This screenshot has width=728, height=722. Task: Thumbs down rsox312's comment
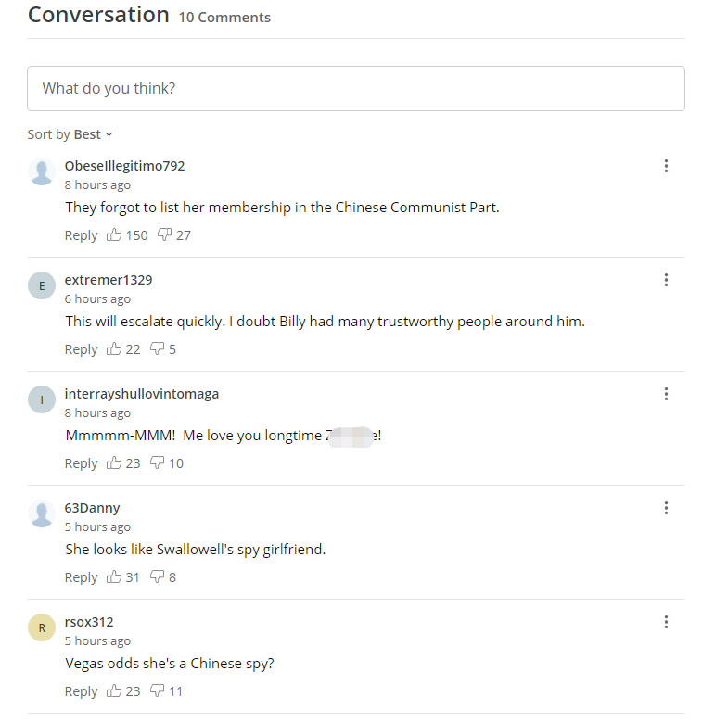157,690
